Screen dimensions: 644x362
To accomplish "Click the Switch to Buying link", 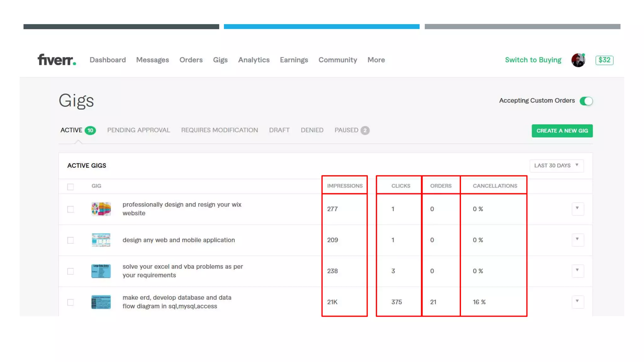I will [x=533, y=60].
